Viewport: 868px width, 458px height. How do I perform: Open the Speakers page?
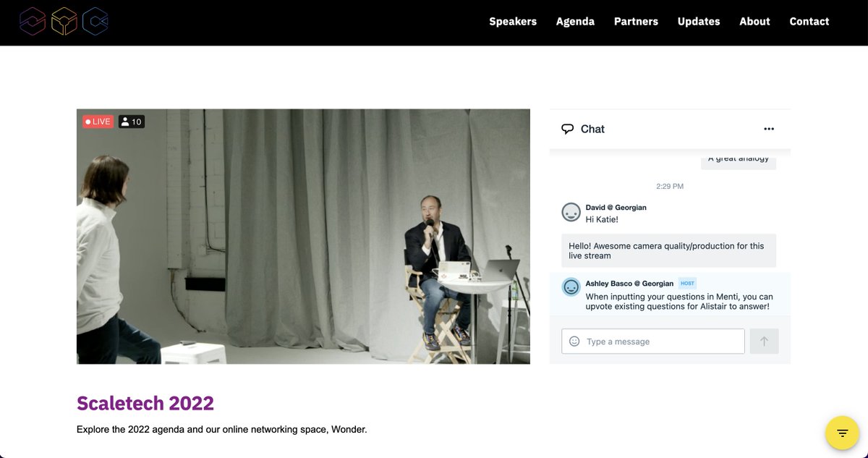pyautogui.click(x=513, y=22)
